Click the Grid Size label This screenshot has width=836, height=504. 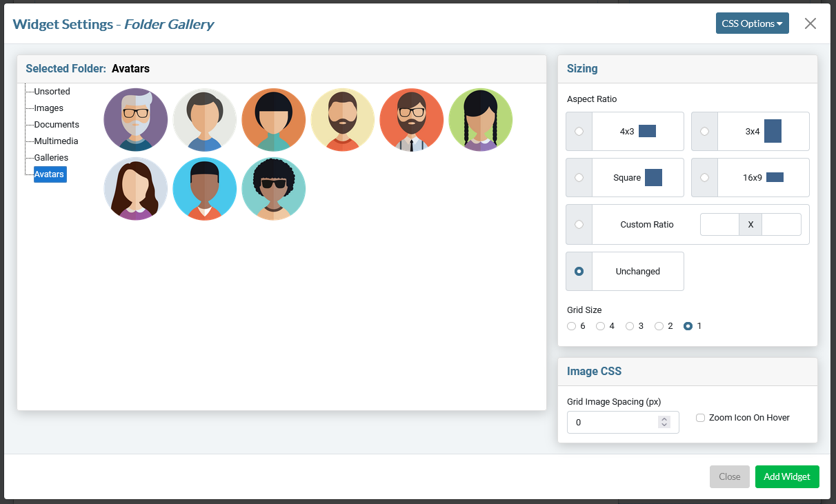[x=584, y=310]
